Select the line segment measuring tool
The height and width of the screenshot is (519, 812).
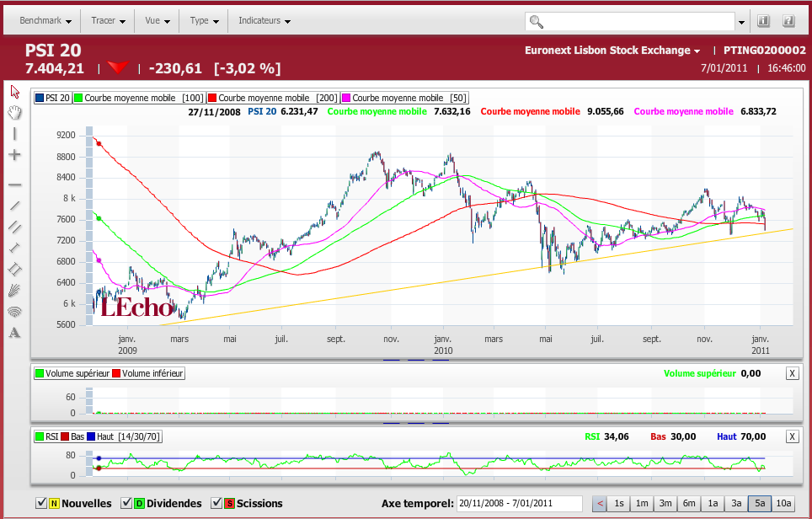point(15,248)
